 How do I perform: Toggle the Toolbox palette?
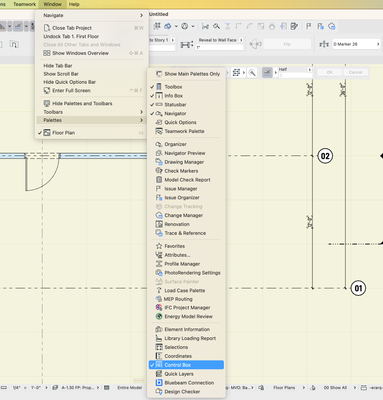coord(186,87)
